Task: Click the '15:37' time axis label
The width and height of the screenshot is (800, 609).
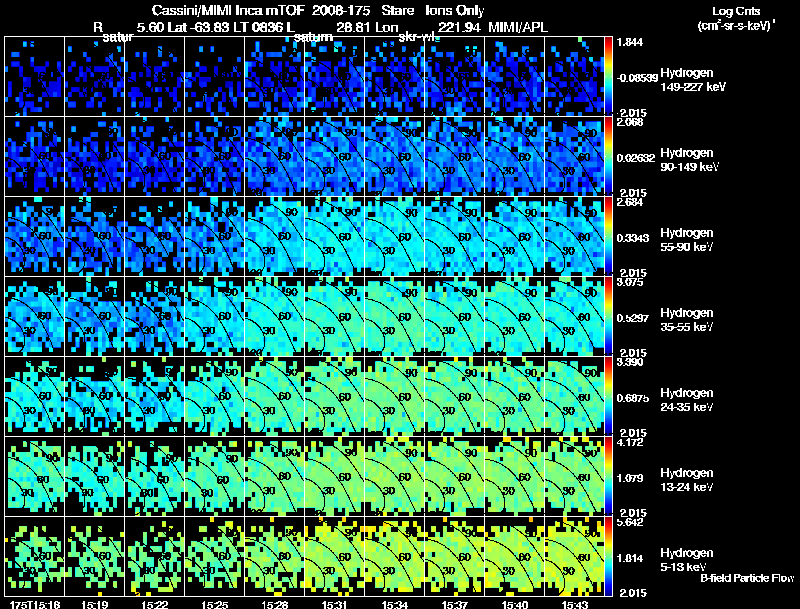Action: (455, 604)
